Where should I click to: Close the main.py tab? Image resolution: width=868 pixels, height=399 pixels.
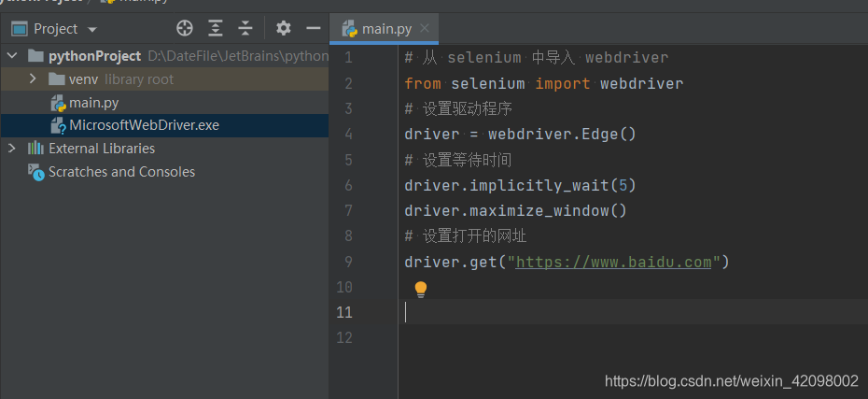[x=425, y=29]
